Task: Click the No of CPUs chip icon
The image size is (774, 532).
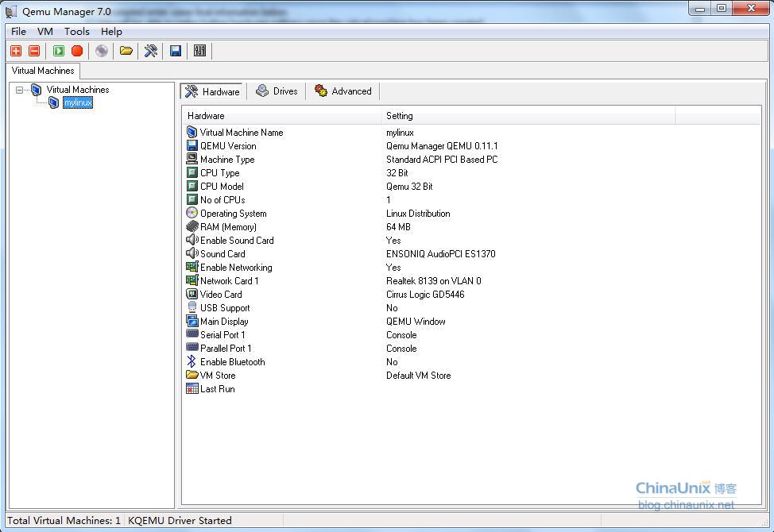Action: click(x=192, y=199)
